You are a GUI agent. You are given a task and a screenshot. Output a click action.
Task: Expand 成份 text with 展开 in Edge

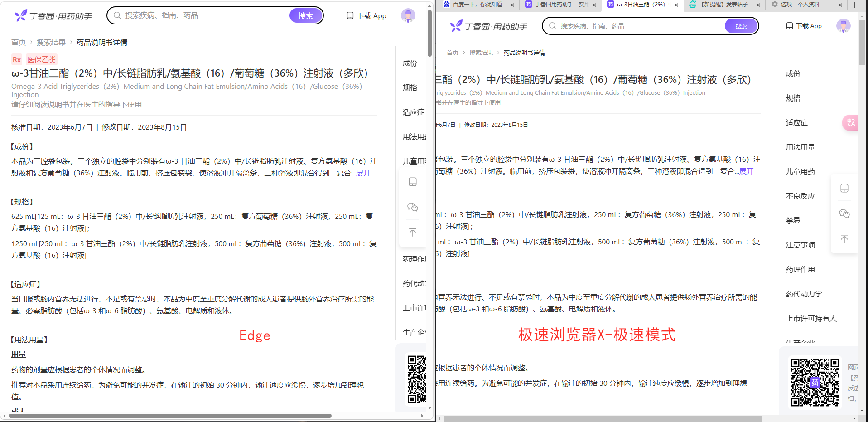363,173
